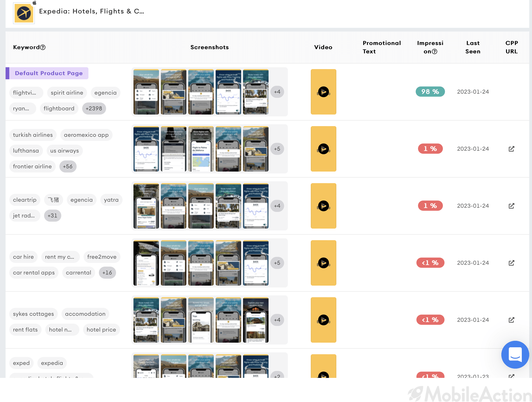Play the video in car hire row
The image size is (532, 402).
(x=324, y=263)
